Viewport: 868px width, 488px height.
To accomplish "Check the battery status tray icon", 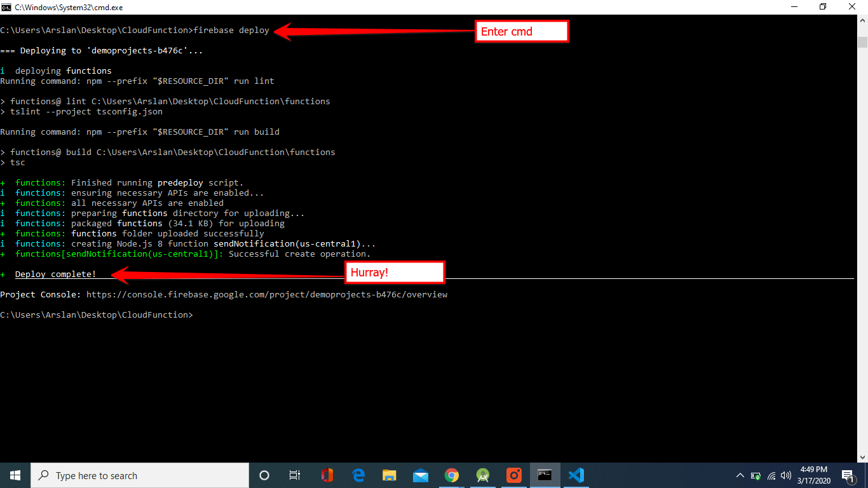I will tap(756, 475).
